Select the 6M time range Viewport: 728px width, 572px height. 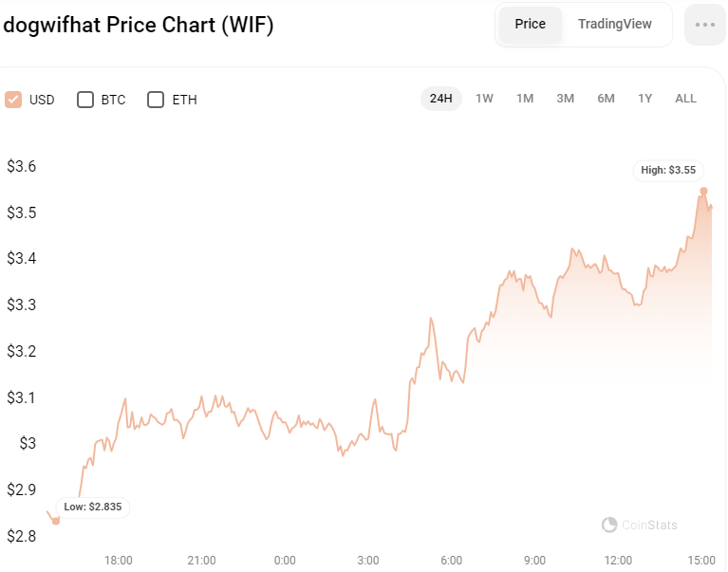pyautogui.click(x=606, y=99)
